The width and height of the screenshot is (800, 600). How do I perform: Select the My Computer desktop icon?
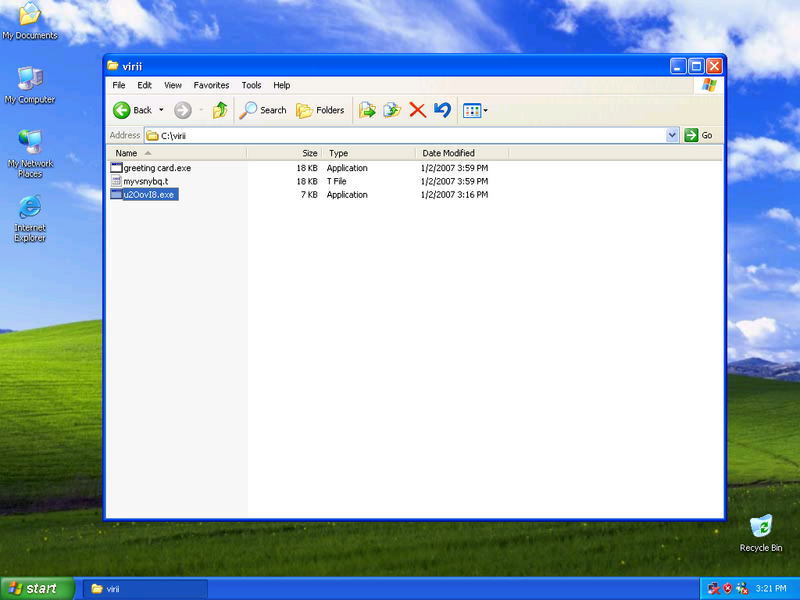click(30, 85)
